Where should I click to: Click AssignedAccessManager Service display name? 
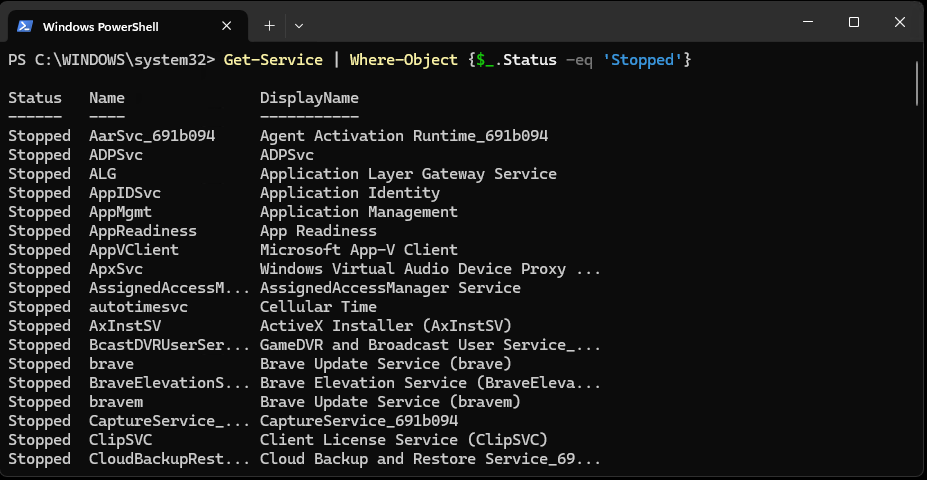tap(390, 288)
